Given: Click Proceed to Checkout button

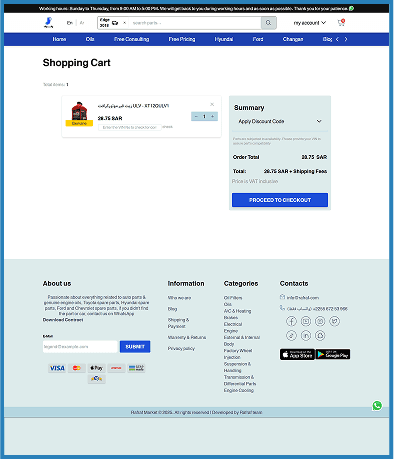Looking at the screenshot, I should coord(280,200).
